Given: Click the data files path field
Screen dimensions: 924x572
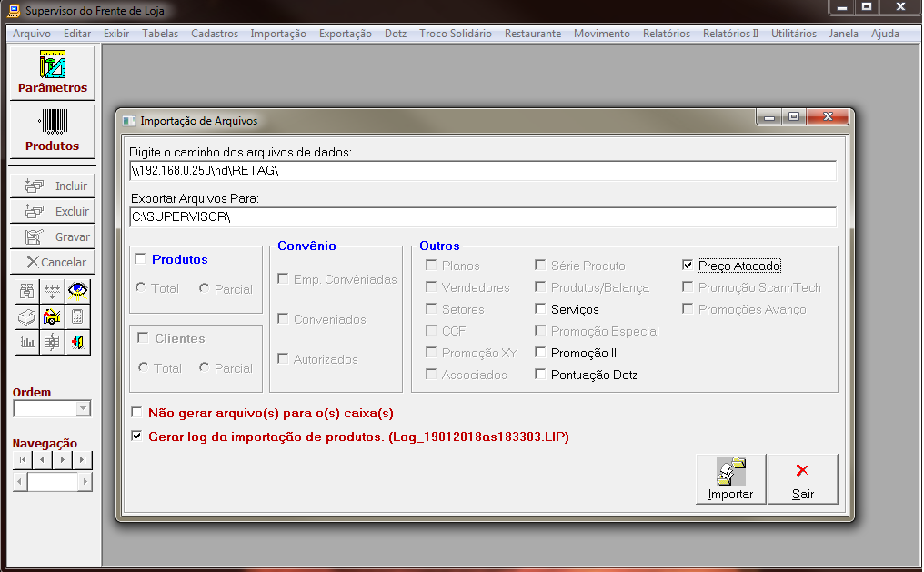Looking at the screenshot, I should click(x=482, y=171).
